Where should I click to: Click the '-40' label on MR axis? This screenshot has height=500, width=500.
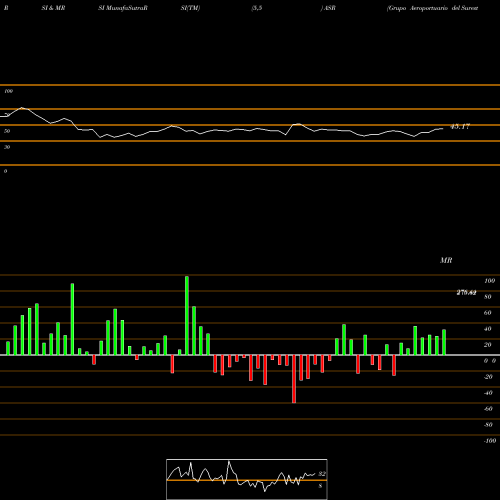click(x=488, y=393)
